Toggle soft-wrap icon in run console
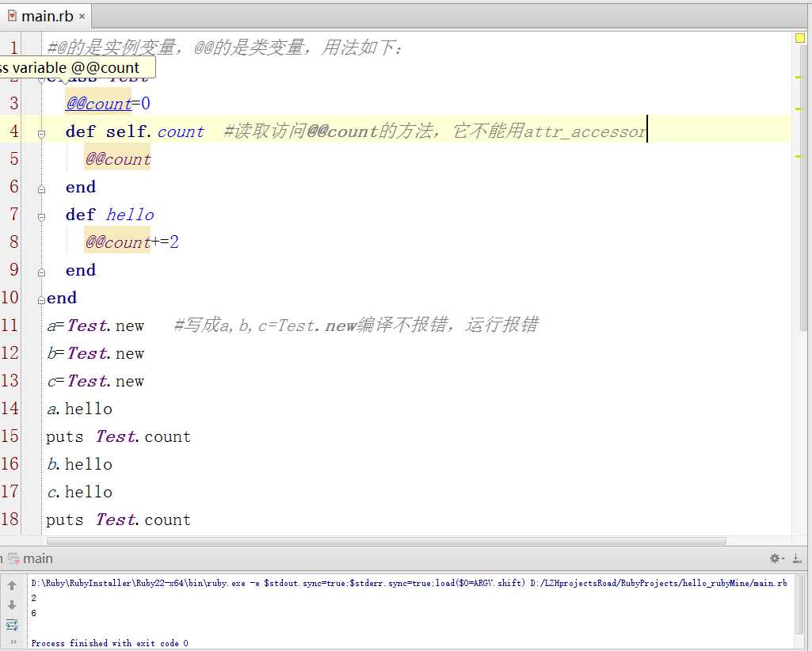 [x=12, y=625]
